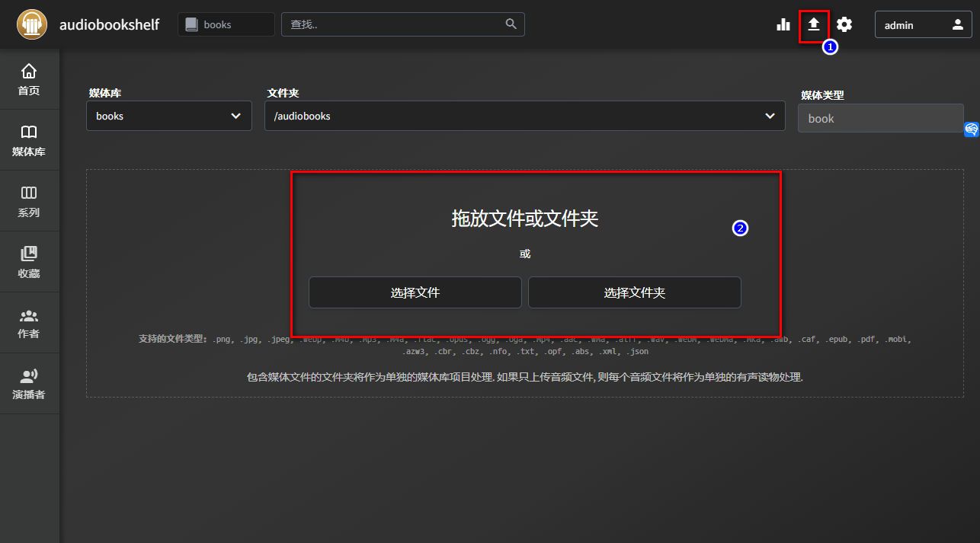Open the admin user menu

coord(923,24)
